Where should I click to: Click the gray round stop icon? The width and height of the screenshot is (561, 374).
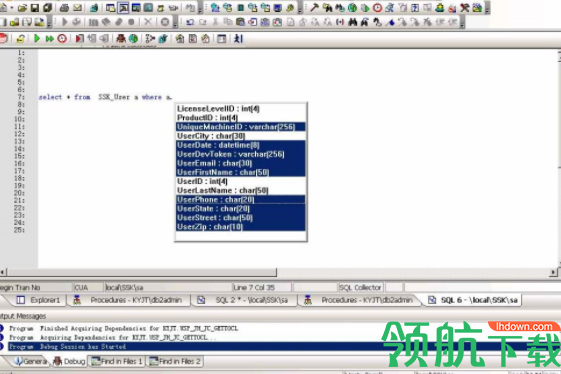pyautogui.click(x=131, y=22)
